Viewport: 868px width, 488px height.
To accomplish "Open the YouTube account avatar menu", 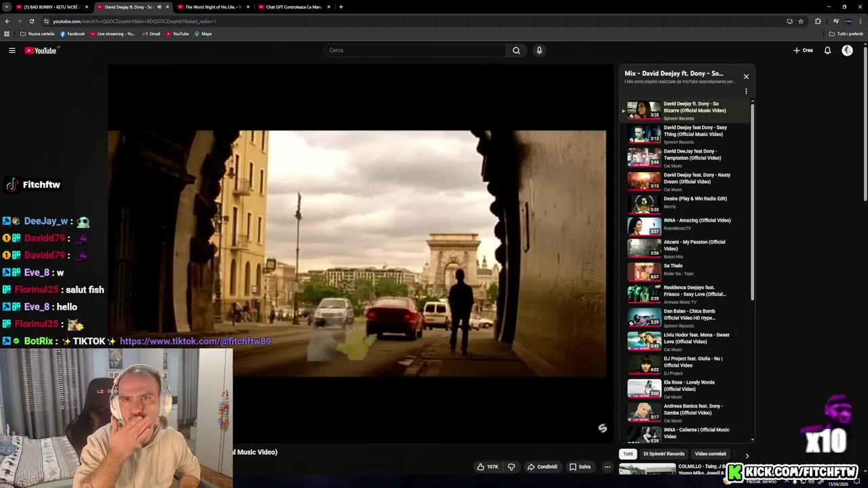I will tap(847, 50).
